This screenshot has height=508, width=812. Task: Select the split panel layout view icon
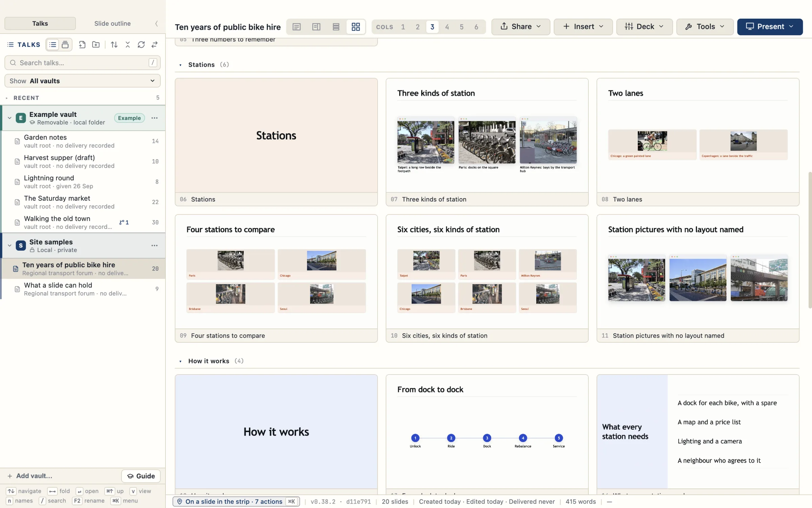pos(316,27)
